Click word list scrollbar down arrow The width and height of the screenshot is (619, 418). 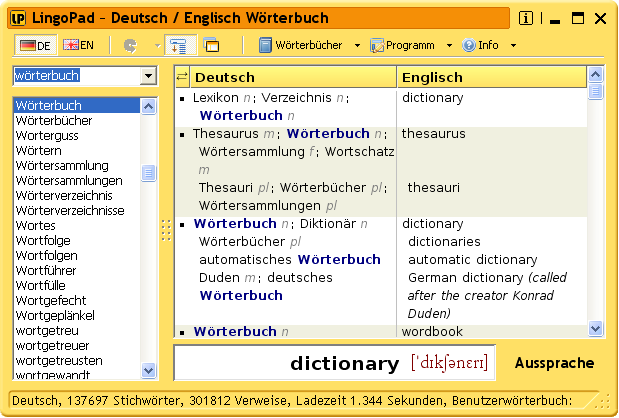click(148, 370)
